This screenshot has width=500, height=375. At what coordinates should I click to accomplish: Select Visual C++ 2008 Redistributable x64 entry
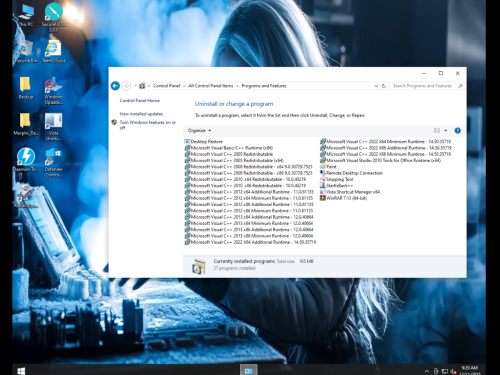pos(249,167)
